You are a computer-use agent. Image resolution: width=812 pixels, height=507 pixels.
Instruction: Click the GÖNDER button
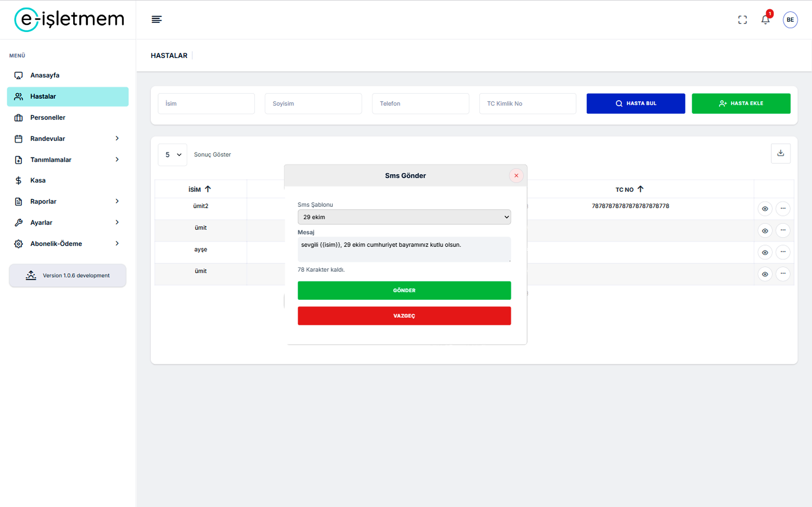404,290
